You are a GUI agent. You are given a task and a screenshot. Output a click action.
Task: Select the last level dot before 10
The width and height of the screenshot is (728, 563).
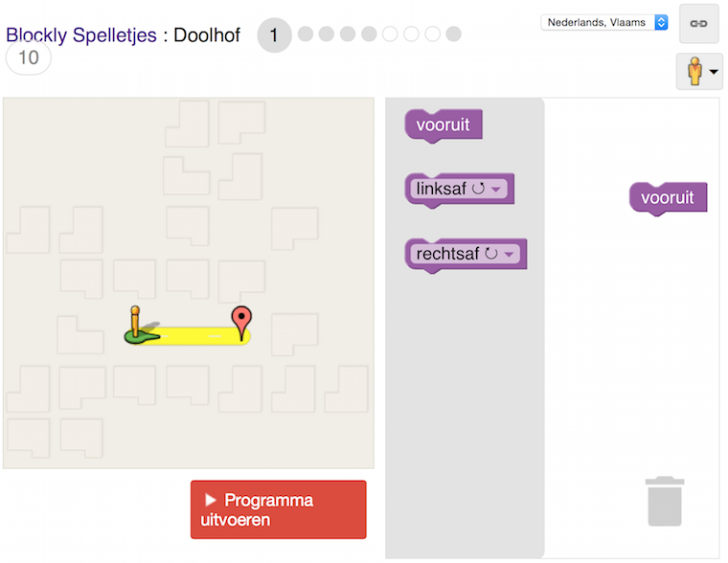[453, 34]
